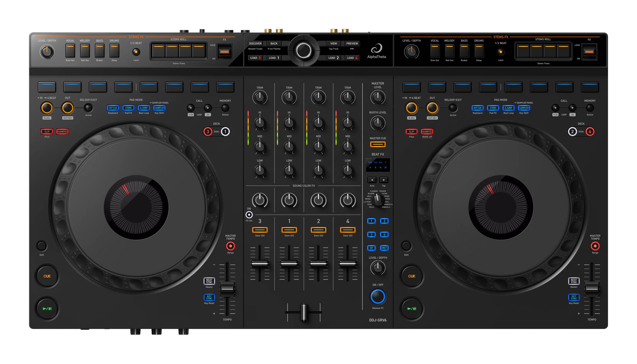Click Beat FX channel 4 select button

(x=384, y=234)
